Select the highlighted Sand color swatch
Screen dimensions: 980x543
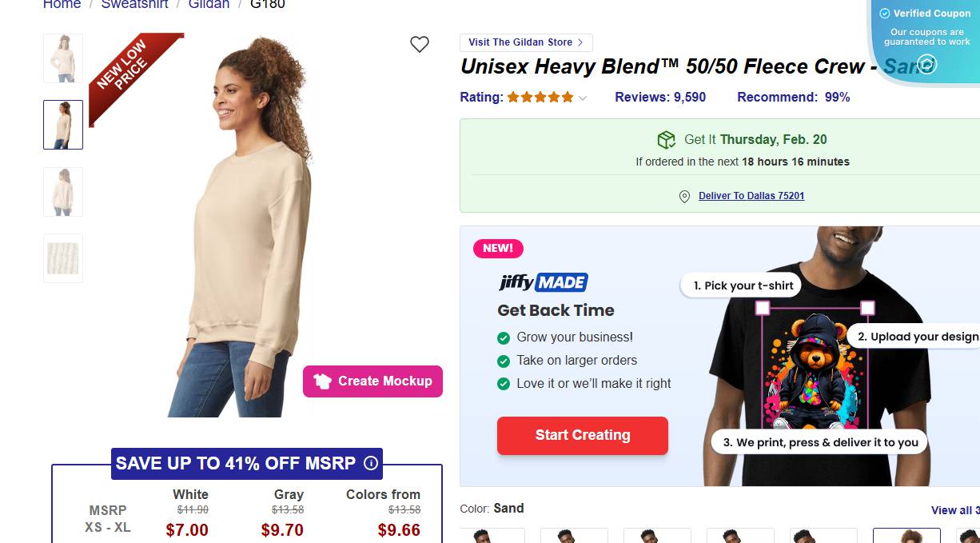[x=906, y=536]
